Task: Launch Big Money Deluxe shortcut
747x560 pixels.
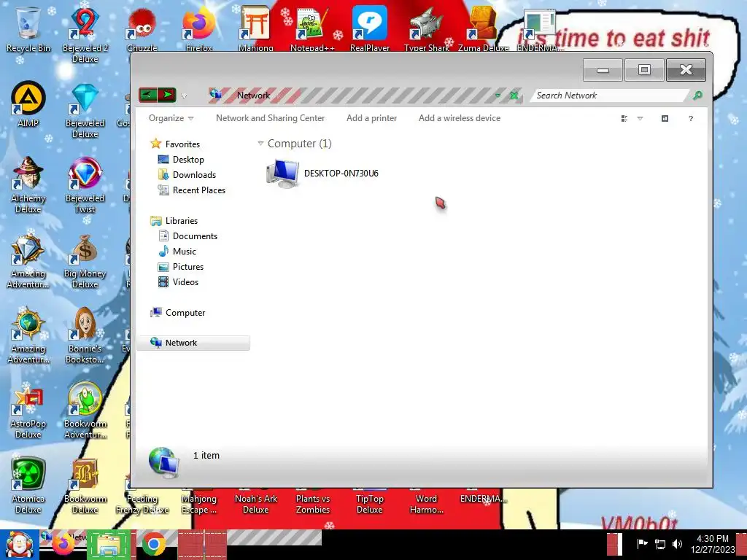Action: click(85, 260)
